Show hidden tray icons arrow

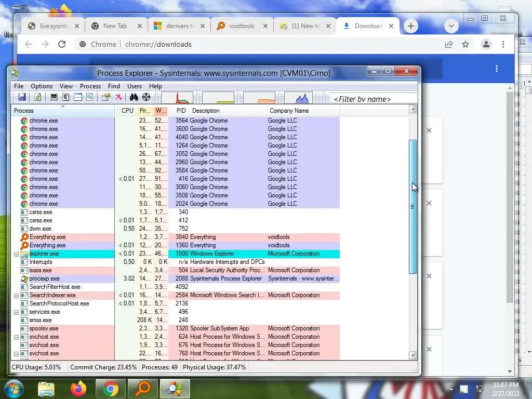(x=451, y=389)
